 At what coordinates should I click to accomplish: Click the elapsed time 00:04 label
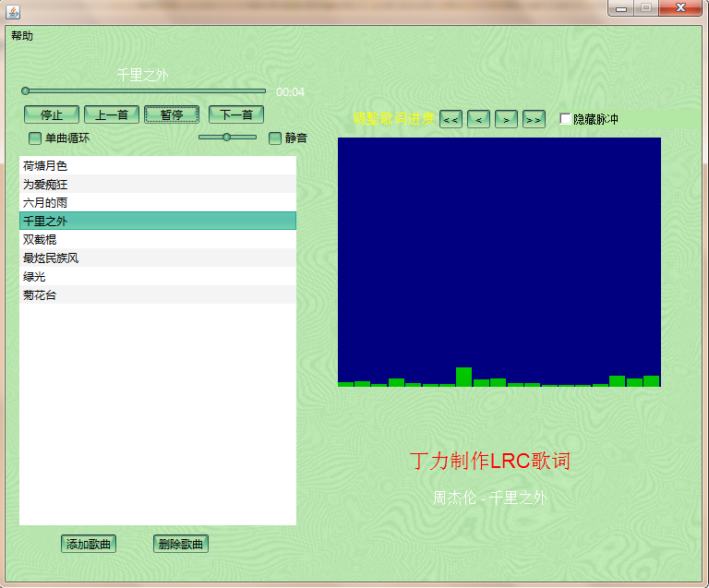(290, 92)
